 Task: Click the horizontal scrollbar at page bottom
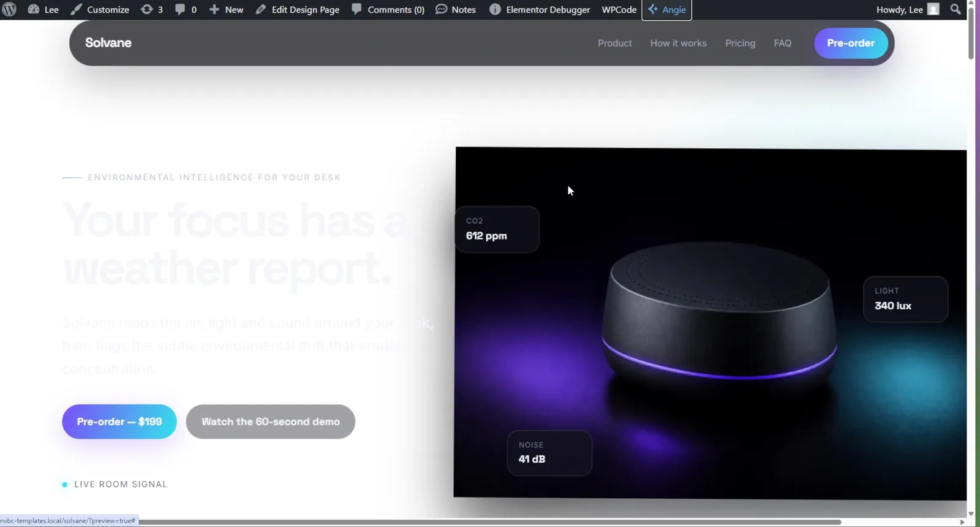click(490, 522)
